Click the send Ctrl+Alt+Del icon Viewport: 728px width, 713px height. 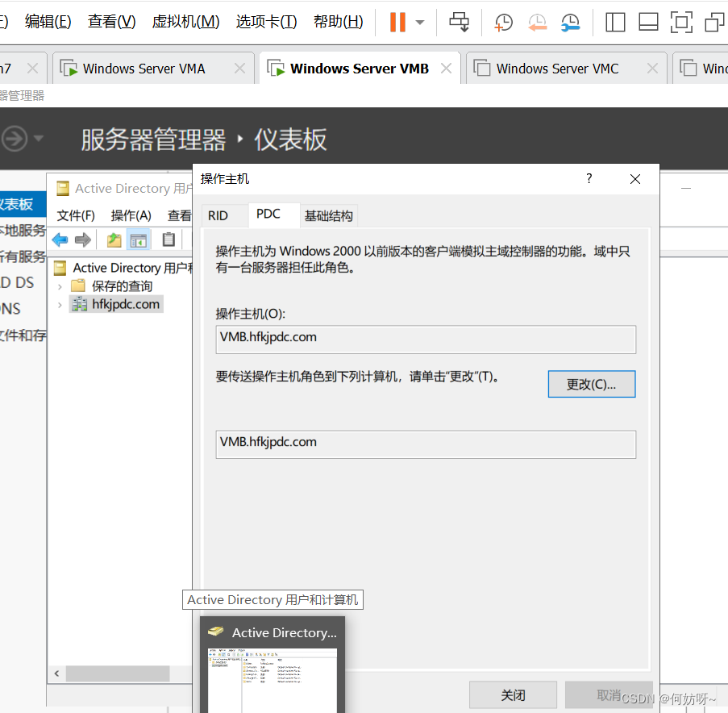(460, 22)
